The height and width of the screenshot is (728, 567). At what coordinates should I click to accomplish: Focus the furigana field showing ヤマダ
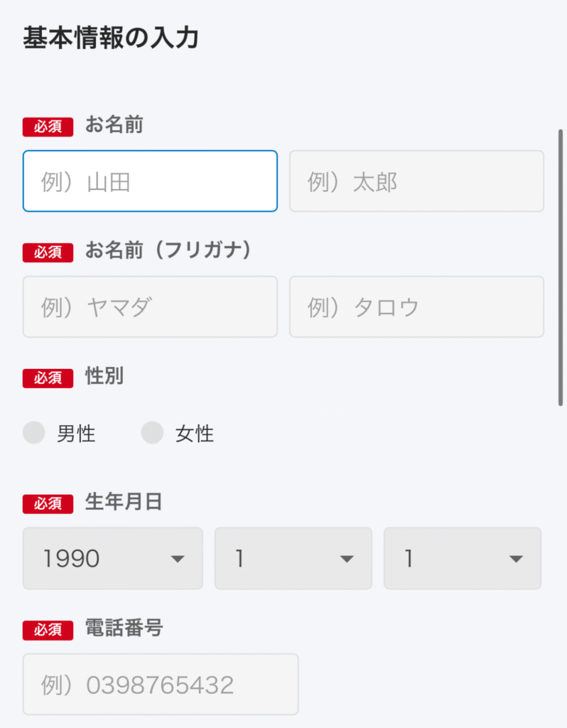pyautogui.click(x=150, y=307)
